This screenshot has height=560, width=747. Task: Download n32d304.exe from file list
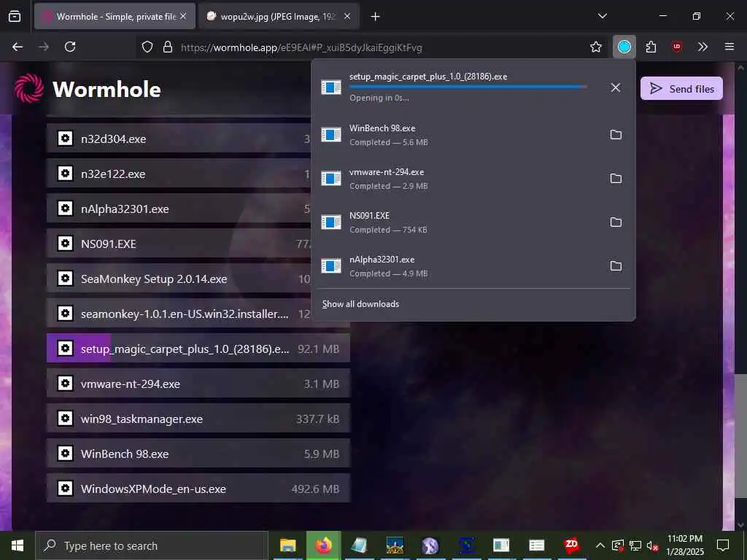[x=179, y=139]
